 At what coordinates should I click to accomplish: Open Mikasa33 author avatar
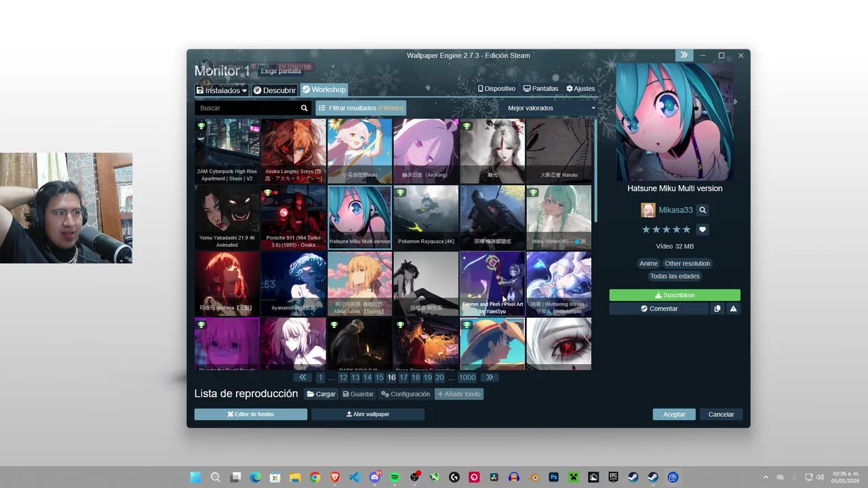click(648, 210)
